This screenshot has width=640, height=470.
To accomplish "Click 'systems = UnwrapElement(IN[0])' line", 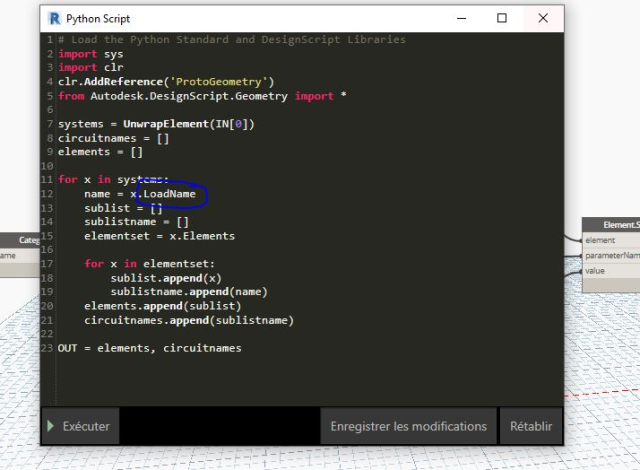I will click(x=156, y=124).
